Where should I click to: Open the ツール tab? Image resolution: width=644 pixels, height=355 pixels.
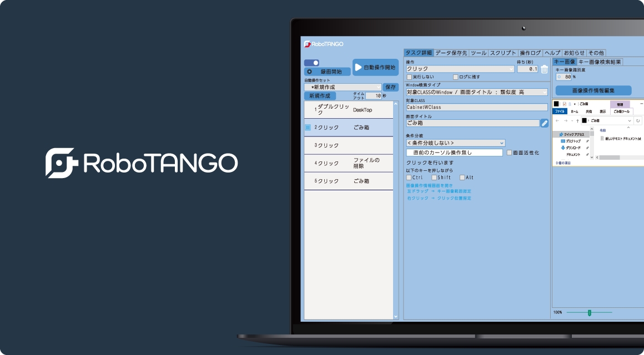coord(479,53)
